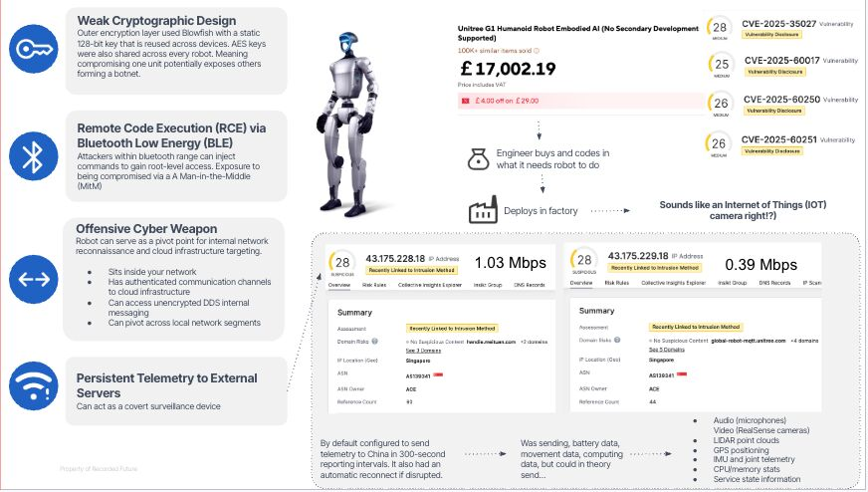The height and width of the screenshot is (492, 868).
Task: Click the '+2 domains' text
Action: (534, 342)
